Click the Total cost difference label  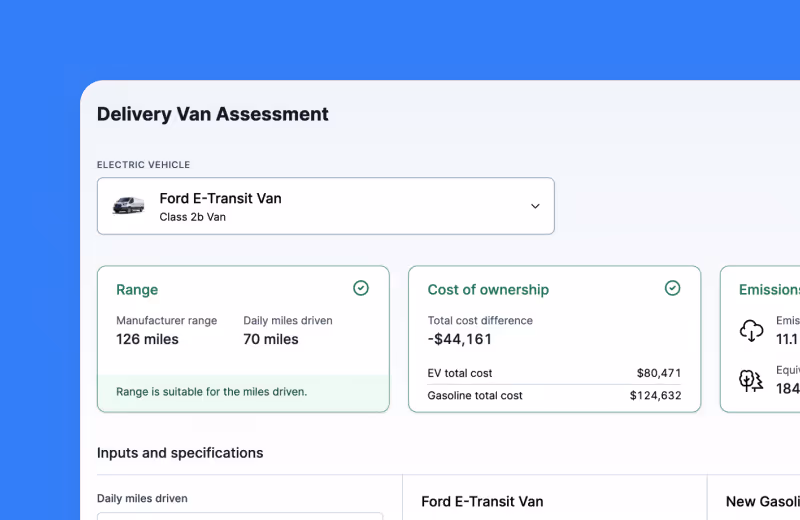[480, 320]
